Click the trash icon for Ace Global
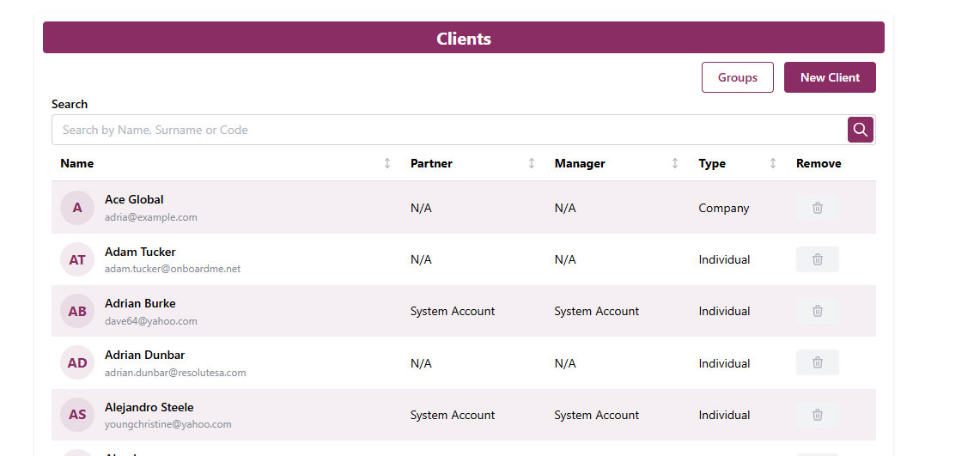Image resolution: width=980 pixels, height=456 pixels. click(817, 208)
